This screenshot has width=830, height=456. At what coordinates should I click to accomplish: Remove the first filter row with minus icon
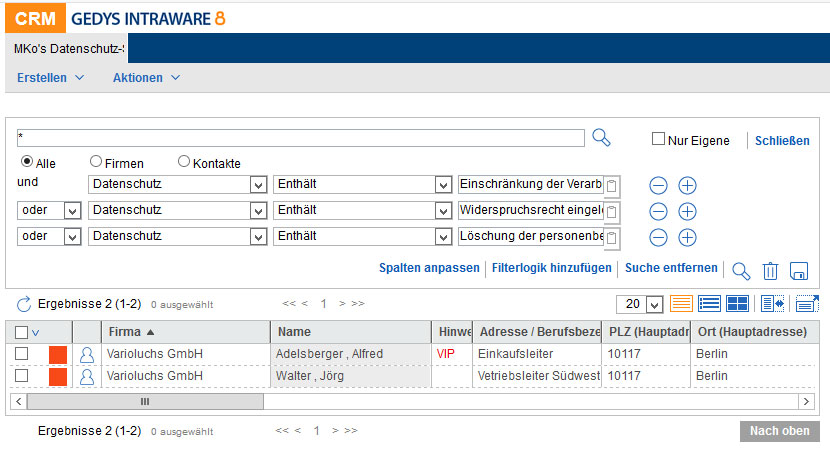[x=658, y=185]
